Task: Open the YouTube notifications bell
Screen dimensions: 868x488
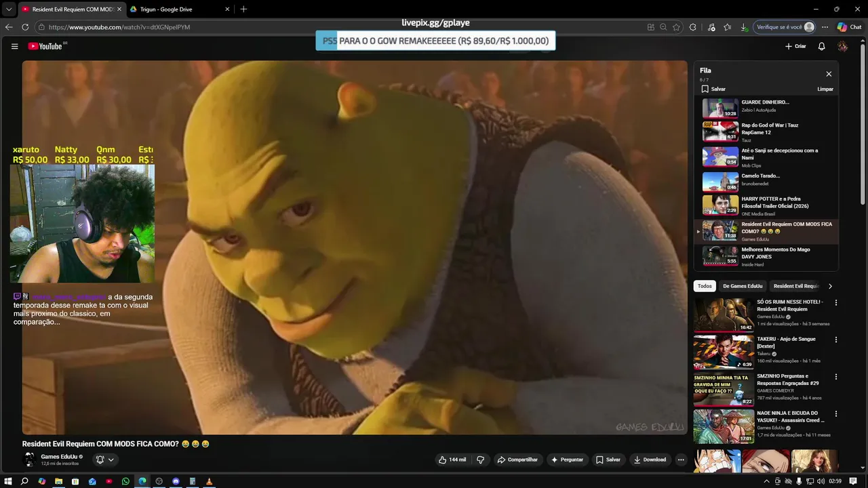Action: click(x=821, y=46)
